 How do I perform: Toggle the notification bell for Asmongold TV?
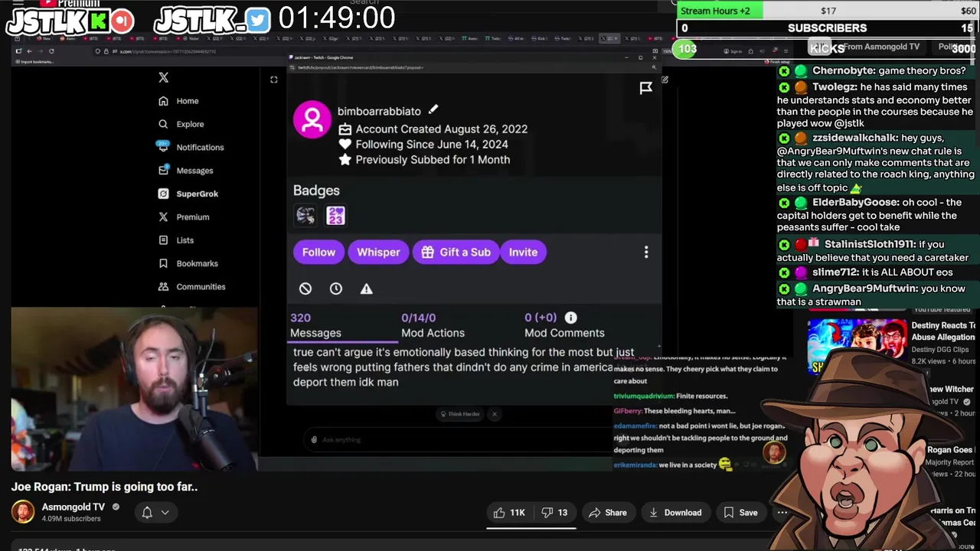(147, 513)
